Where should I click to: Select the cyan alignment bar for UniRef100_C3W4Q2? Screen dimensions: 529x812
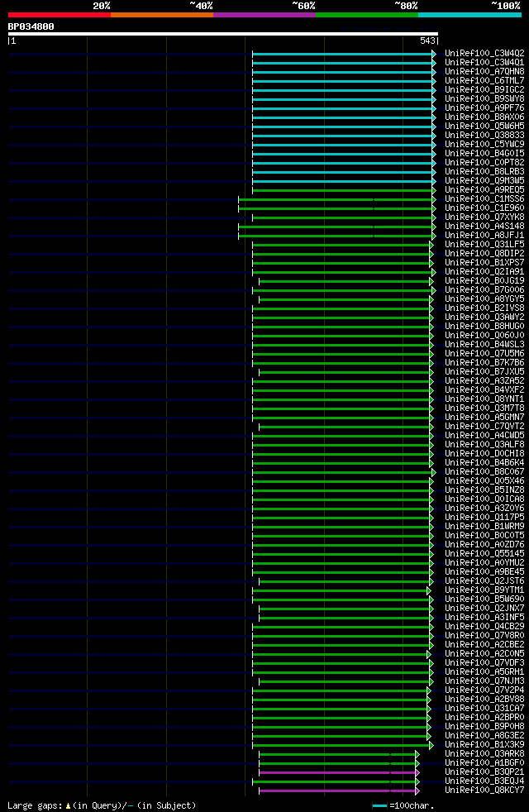point(344,54)
